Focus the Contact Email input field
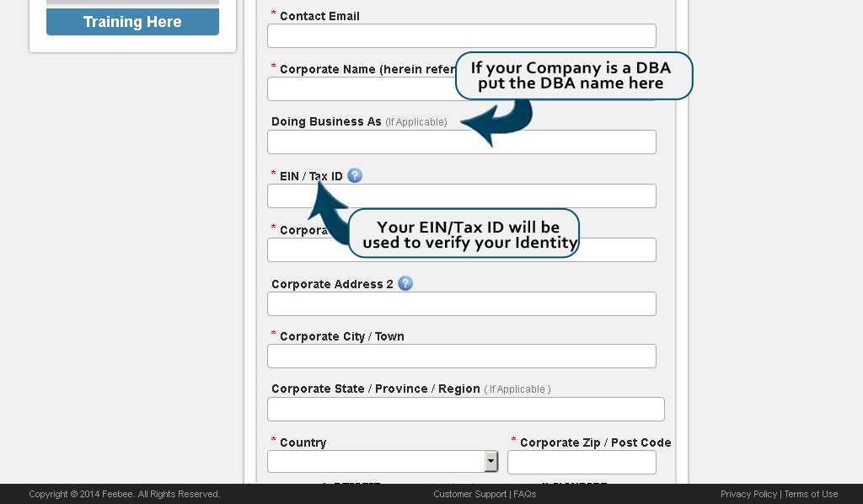Image resolution: width=863 pixels, height=504 pixels. 461,36
